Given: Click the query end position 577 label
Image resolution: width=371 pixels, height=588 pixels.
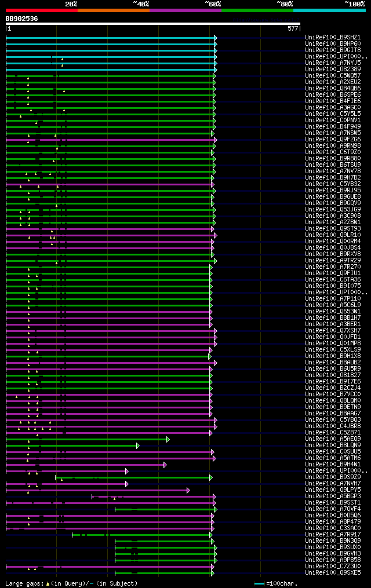Looking at the screenshot, I should coord(293,28).
